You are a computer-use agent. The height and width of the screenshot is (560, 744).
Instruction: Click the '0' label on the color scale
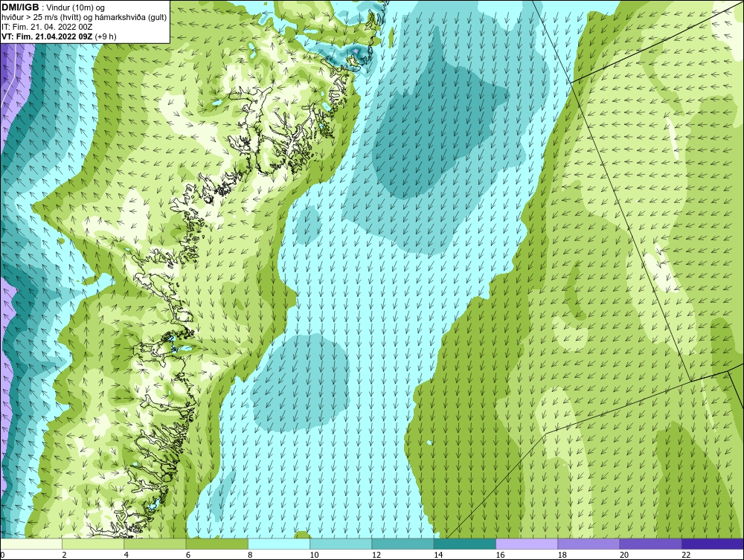click(x=2, y=556)
